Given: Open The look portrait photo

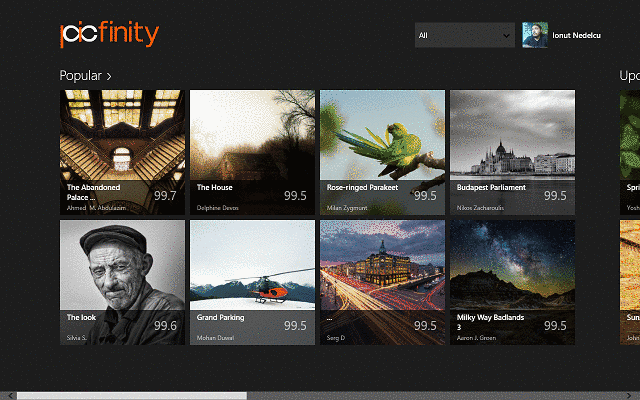Looking at the screenshot, I should coord(122,282).
